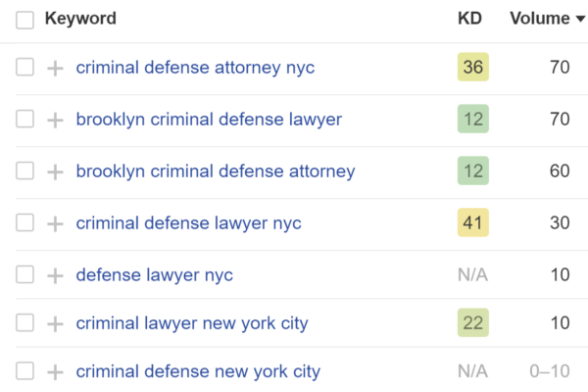Image resolution: width=588 pixels, height=392 pixels.
Task: Click plus icon beside 'criminal defense attorney nyc'
Action: click(55, 69)
